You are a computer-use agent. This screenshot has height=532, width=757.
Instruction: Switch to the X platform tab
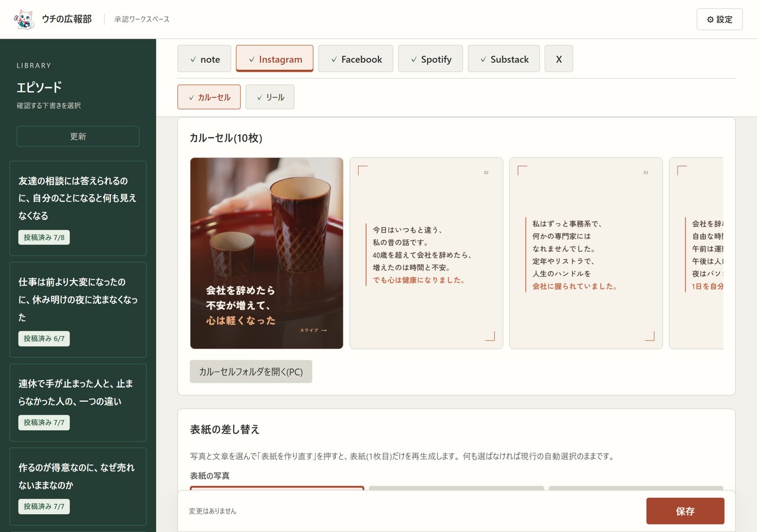(x=559, y=59)
